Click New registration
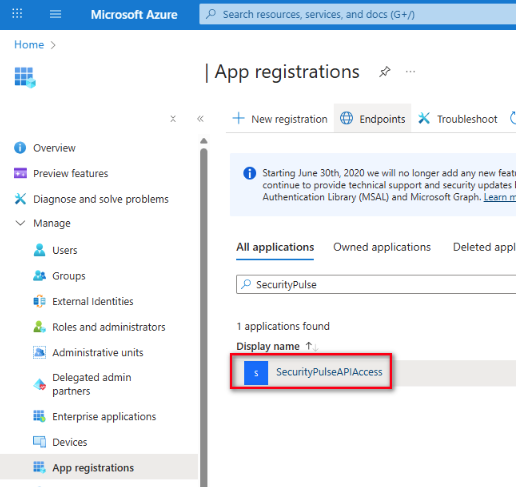Screen dimensions: 516x487 (280, 119)
